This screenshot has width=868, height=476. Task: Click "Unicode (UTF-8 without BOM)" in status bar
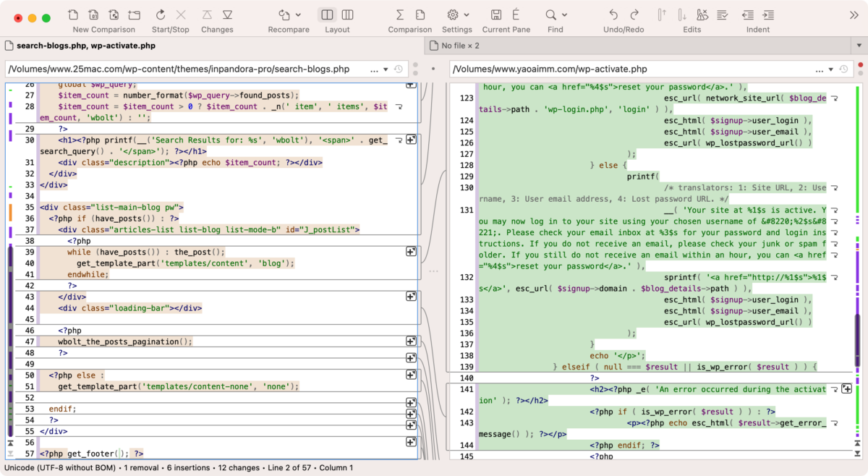click(x=60, y=468)
